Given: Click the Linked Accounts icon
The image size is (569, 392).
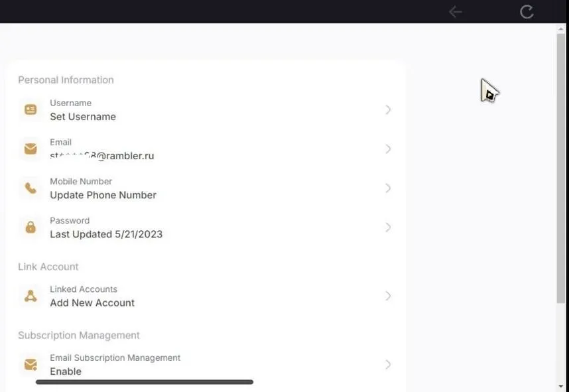Looking at the screenshot, I should 31,296.
